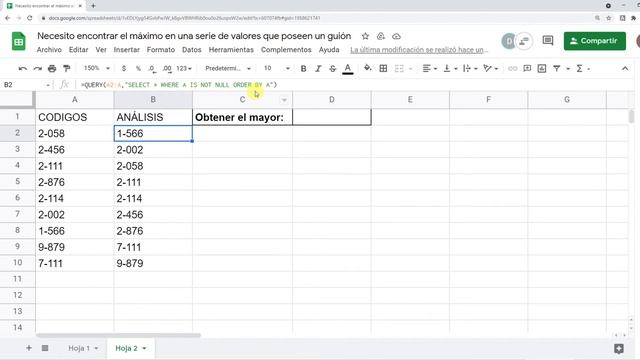Open the Name box dropdown arrow

(x=48, y=85)
